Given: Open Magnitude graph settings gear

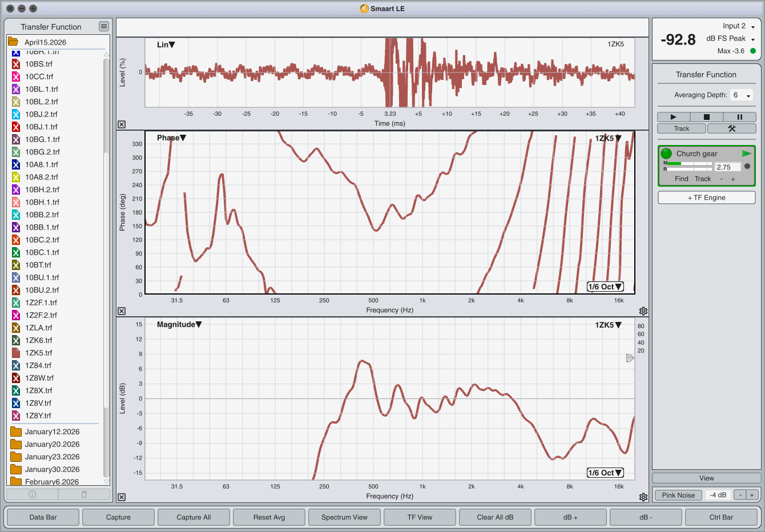Looking at the screenshot, I should 643,497.
